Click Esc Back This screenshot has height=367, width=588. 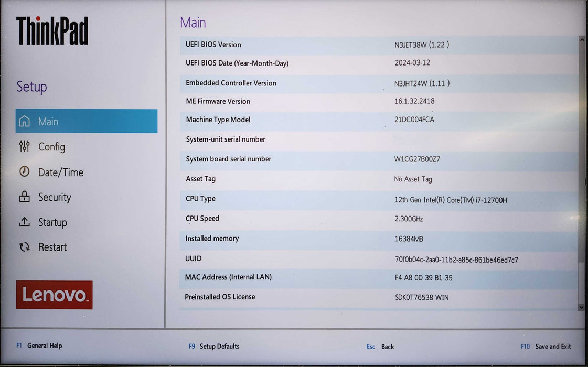click(380, 347)
